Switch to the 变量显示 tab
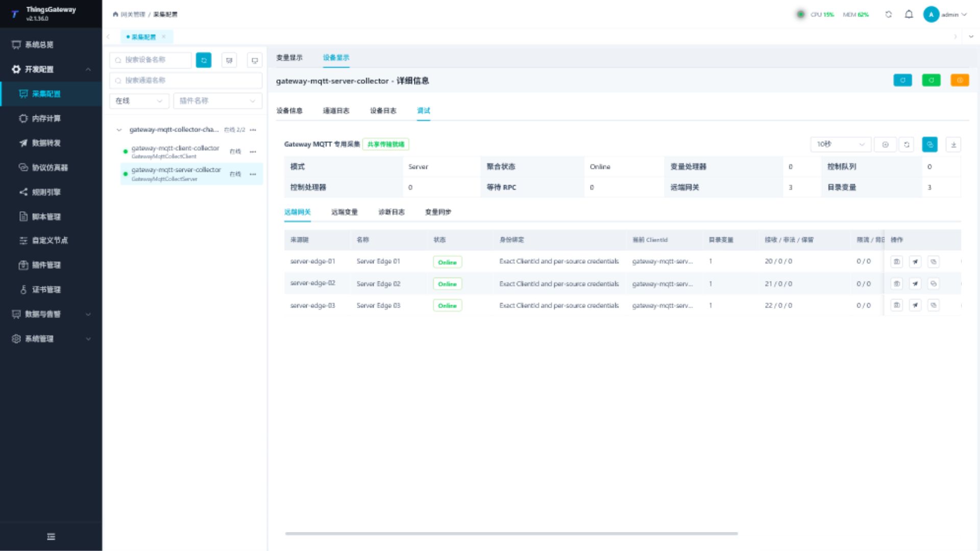The height and width of the screenshot is (551, 980). pyautogui.click(x=289, y=58)
